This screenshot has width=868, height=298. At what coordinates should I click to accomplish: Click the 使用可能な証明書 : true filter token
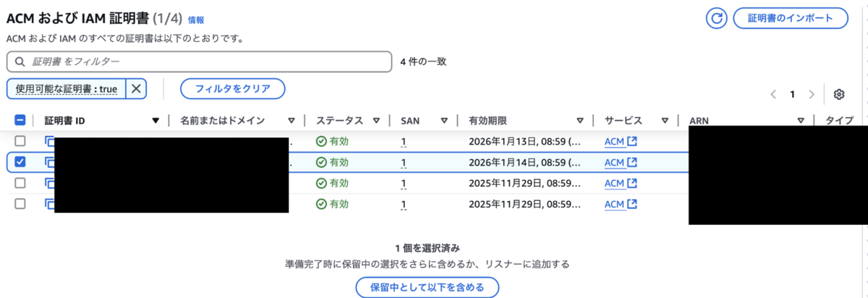click(67, 89)
